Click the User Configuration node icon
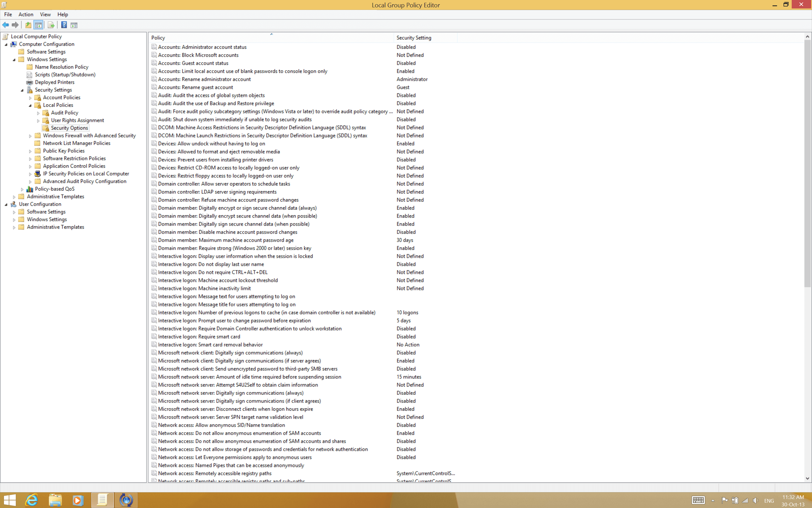 pyautogui.click(x=14, y=204)
